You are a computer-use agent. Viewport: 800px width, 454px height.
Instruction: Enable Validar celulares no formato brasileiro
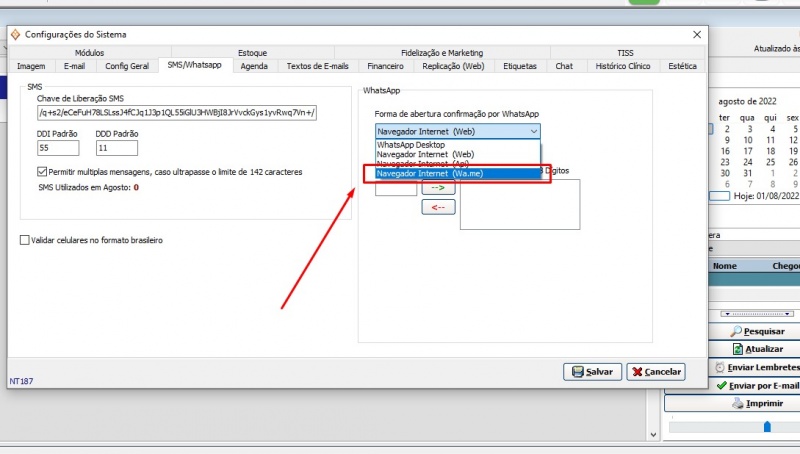pyautogui.click(x=25, y=240)
